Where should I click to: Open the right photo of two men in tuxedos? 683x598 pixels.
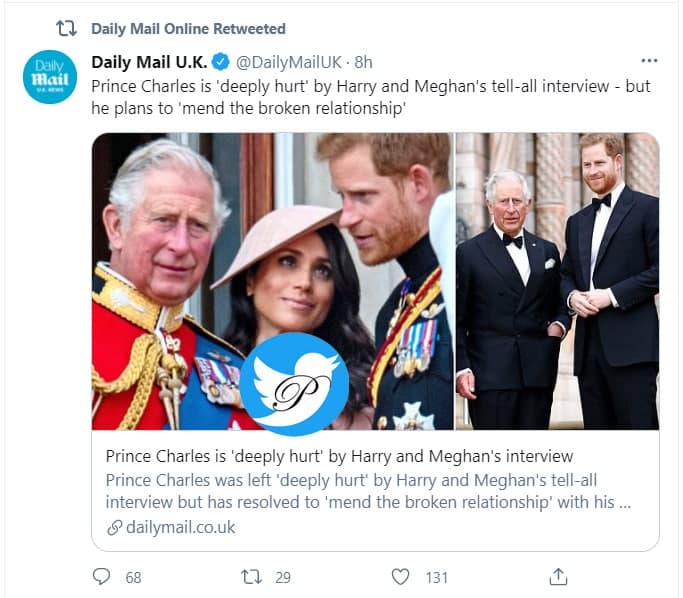[557, 281]
